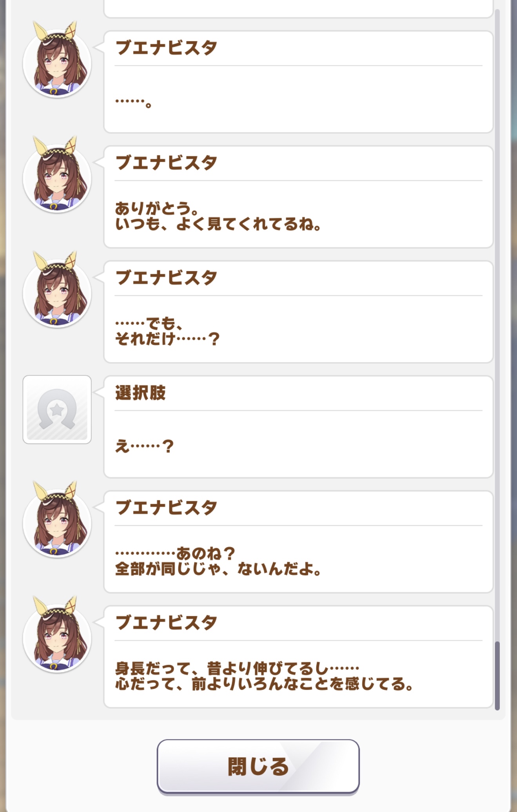Click the ブエナビスタ name above "ありがとう。"

[166, 163]
